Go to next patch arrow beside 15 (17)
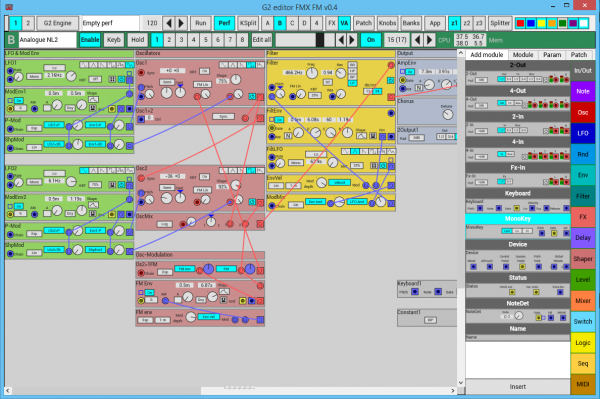Image resolution: width=600 pixels, height=399 pixels. coord(429,40)
